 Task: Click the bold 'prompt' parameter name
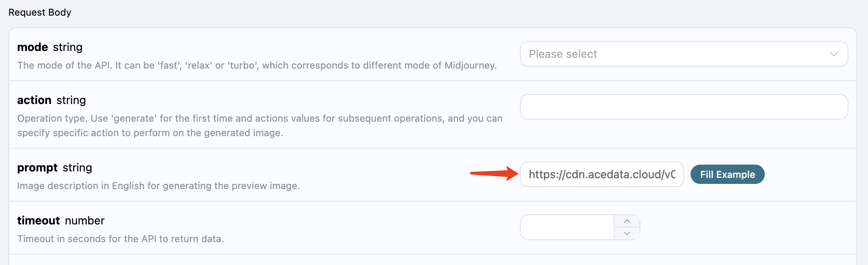point(37,168)
